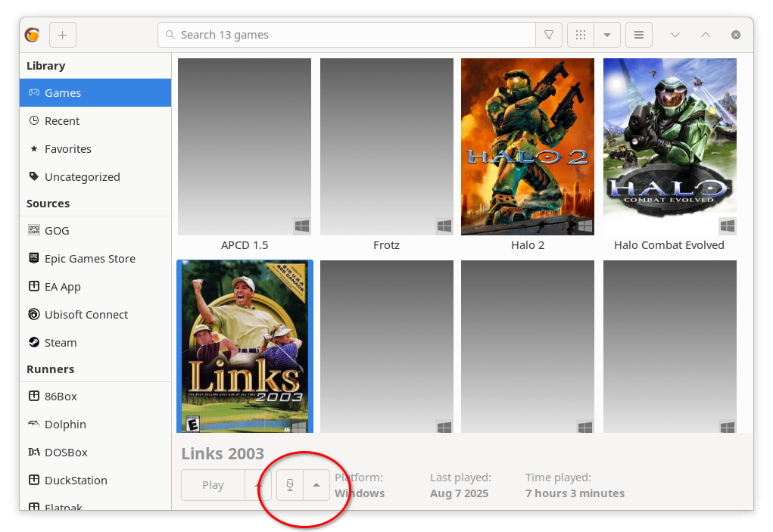Select the Ubisoft Connect source

[95, 315]
